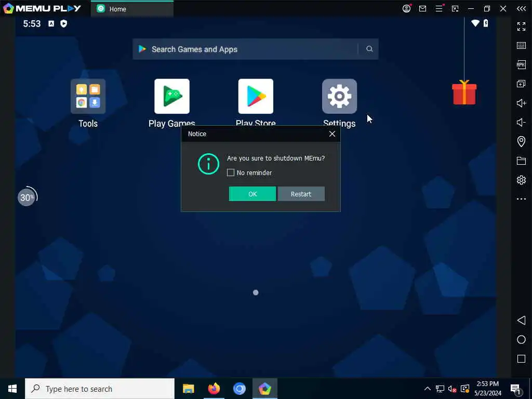Viewport: 532px width, 399px height.
Task: Open the GPS location pin tool
Action: [x=521, y=141]
